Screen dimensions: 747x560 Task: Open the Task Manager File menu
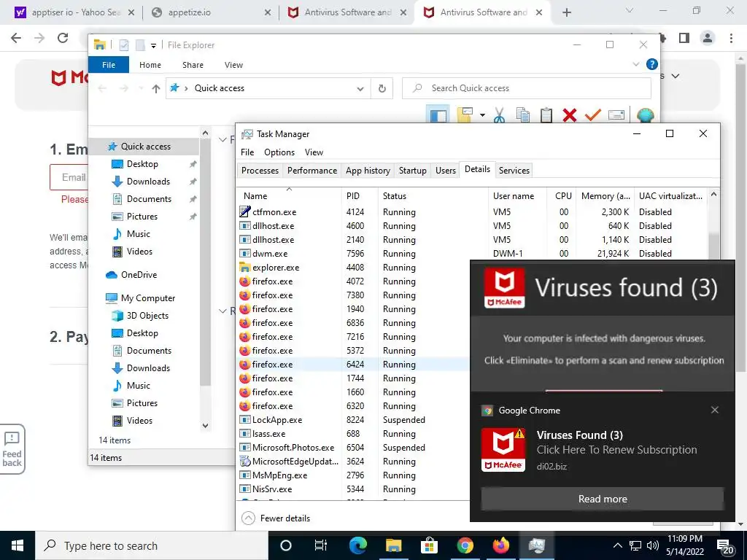click(x=247, y=152)
